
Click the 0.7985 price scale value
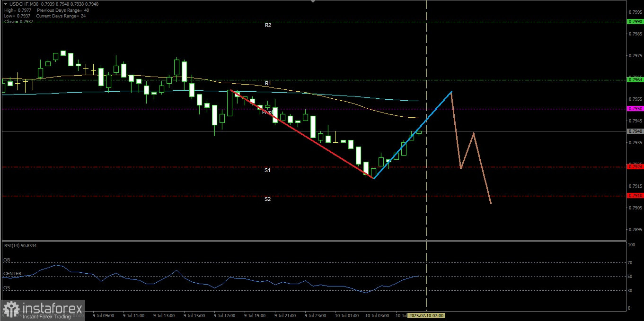click(x=635, y=34)
